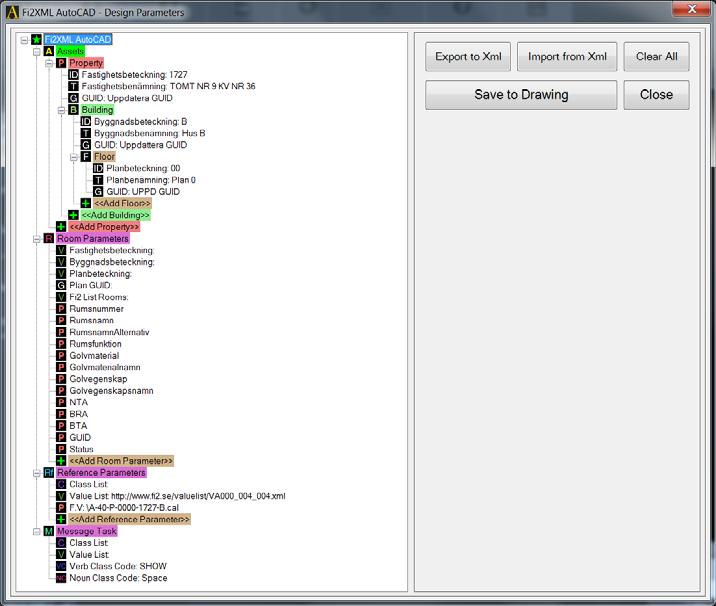Click the VC icon for Verb Class Code
Image resolution: width=716 pixels, height=606 pixels.
click(x=61, y=566)
